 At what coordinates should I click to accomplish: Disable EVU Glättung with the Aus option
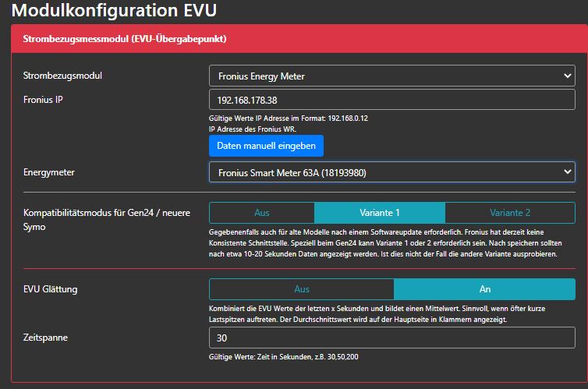[x=301, y=289]
